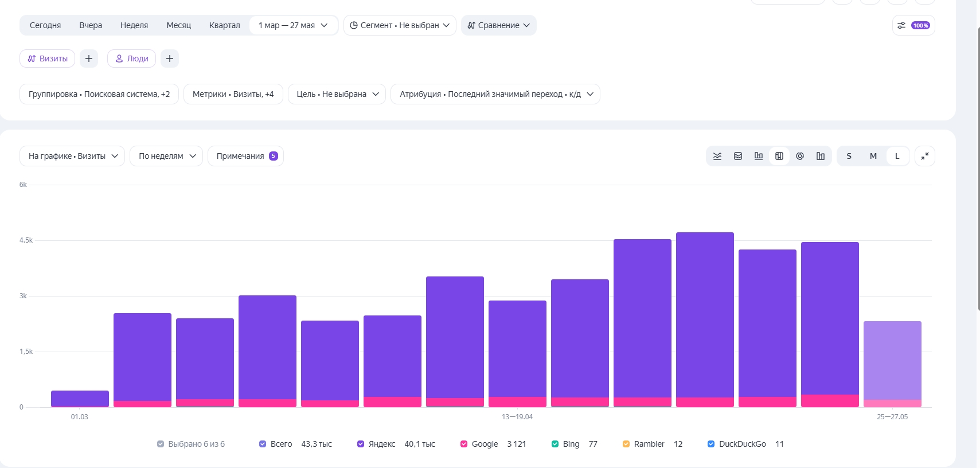980x468 pixels.
Task: Select the rightmost column chart icon
Action: pyautogui.click(x=821, y=156)
